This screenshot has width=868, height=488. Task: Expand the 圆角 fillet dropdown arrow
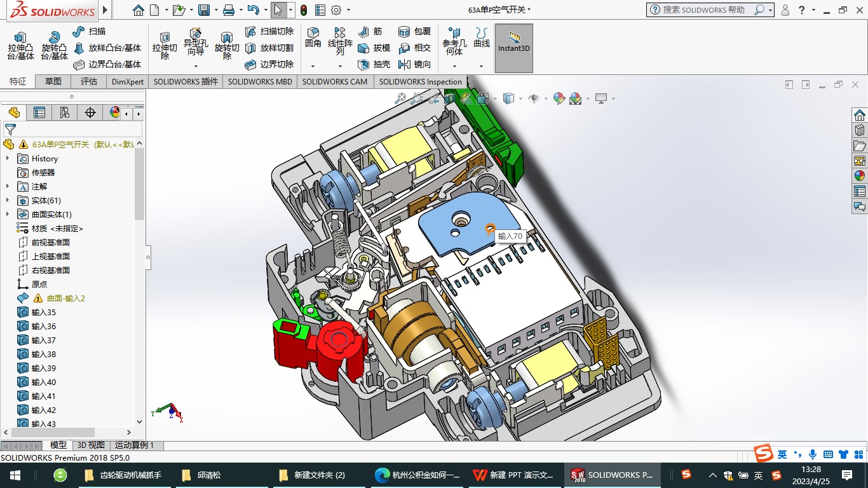point(313,66)
